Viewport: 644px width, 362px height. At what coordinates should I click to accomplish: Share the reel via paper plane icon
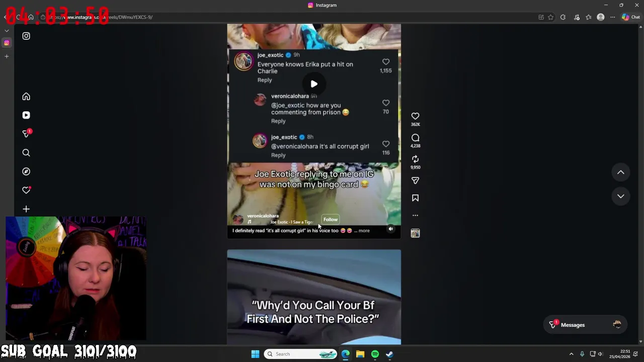(415, 180)
